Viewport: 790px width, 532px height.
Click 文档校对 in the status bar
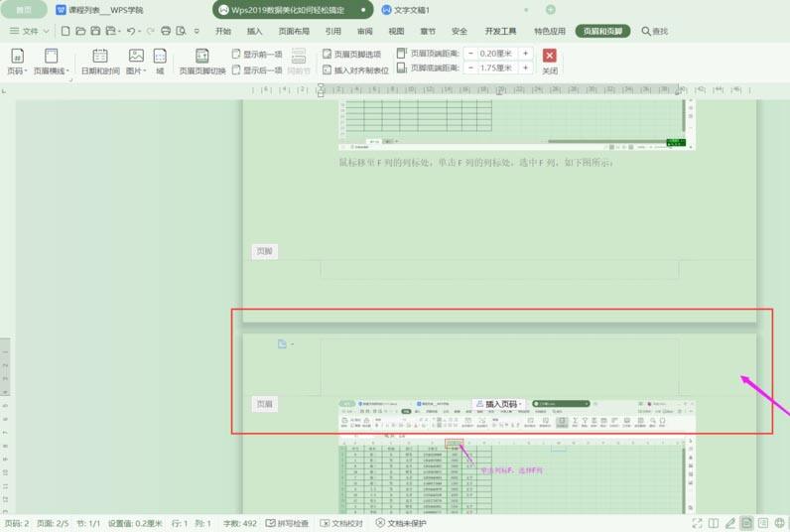(x=341, y=523)
